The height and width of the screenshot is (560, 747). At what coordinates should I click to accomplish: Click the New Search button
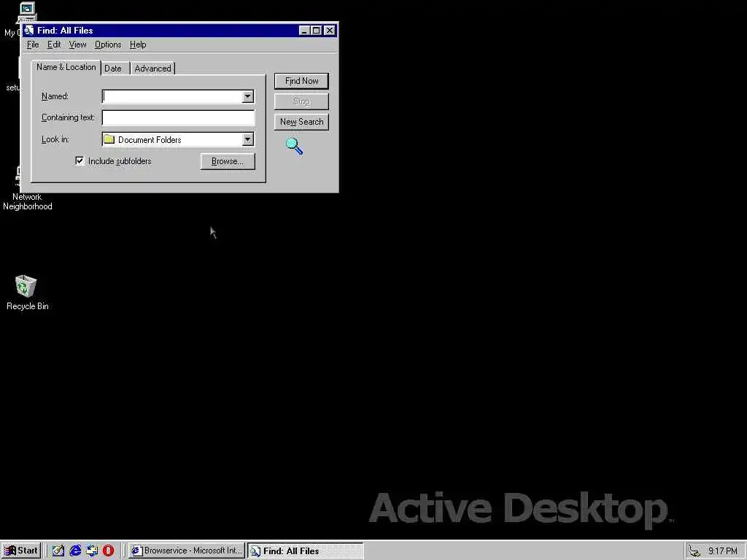pos(301,122)
